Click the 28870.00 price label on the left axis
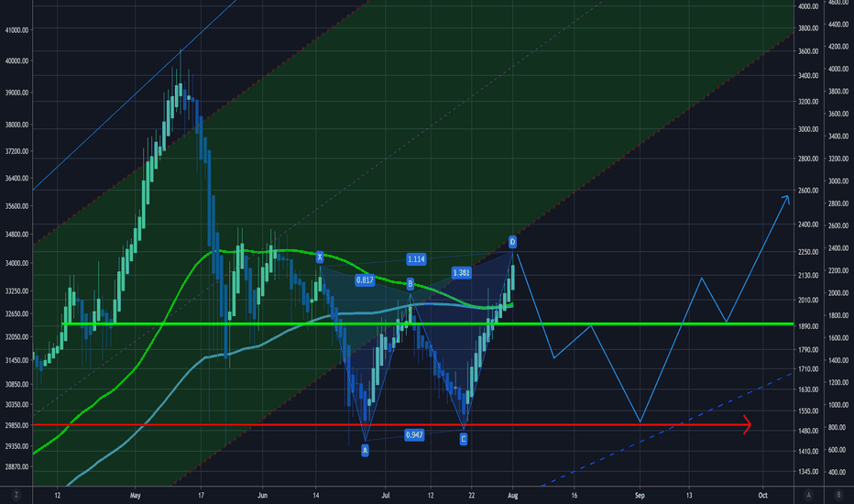This screenshot has height=504, width=854. click(16, 466)
